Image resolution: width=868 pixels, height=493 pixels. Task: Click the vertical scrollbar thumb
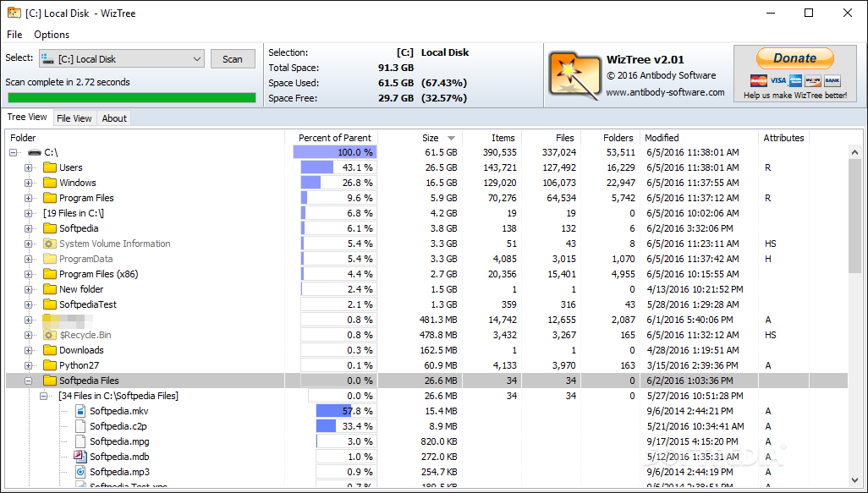pyautogui.click(x=854, y=215)
